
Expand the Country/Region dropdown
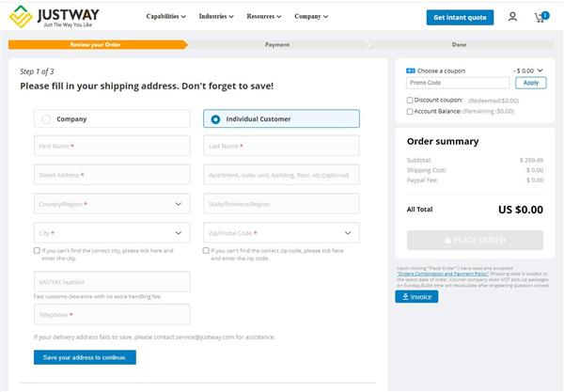pyautogui.click(x=179, y=204)
